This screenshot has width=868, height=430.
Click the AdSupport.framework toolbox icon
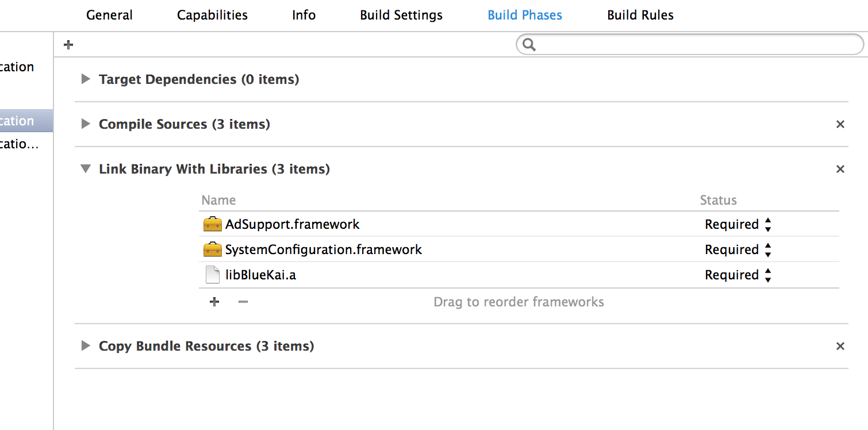click(212, 224)
